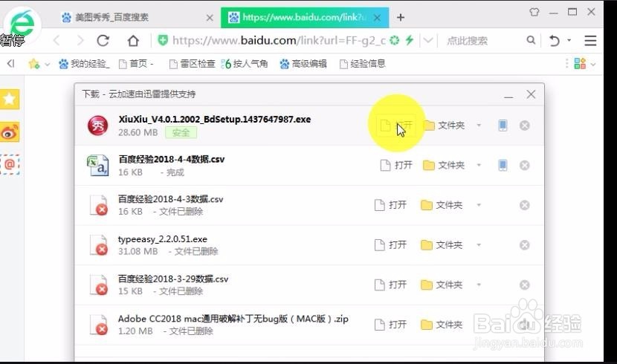Click the browser back arrow
617x364 pixels.
click(x=56, y=40)
